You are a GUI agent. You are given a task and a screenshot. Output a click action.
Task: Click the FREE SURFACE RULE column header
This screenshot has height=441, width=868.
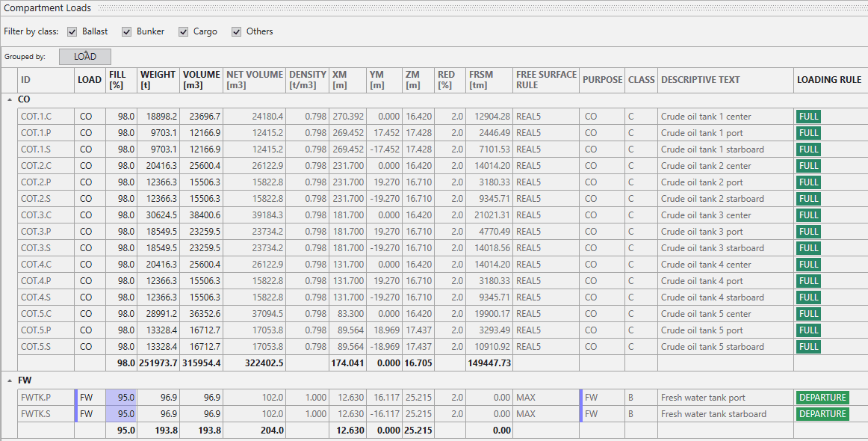[546, 80]
